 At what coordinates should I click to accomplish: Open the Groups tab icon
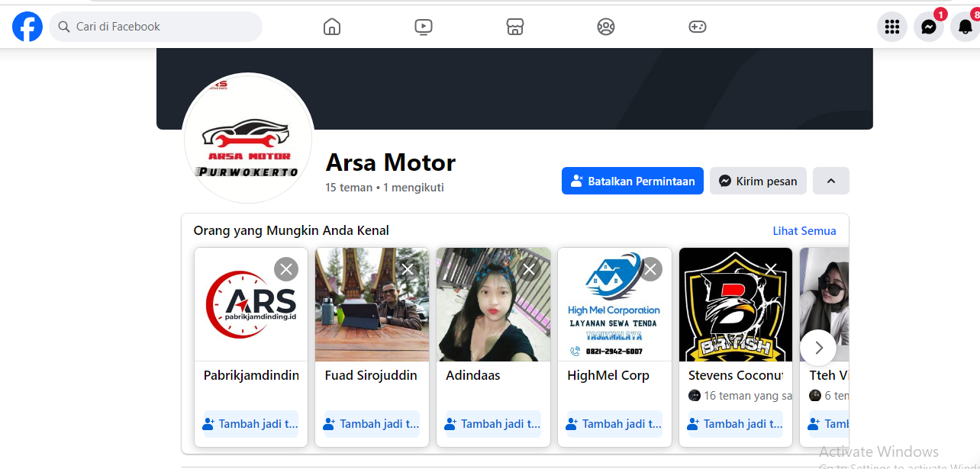[606, 27]
